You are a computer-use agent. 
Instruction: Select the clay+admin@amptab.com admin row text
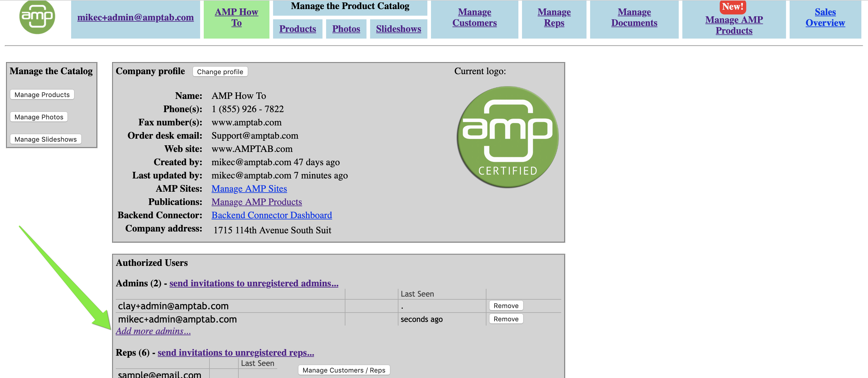(x=173, y=306)
